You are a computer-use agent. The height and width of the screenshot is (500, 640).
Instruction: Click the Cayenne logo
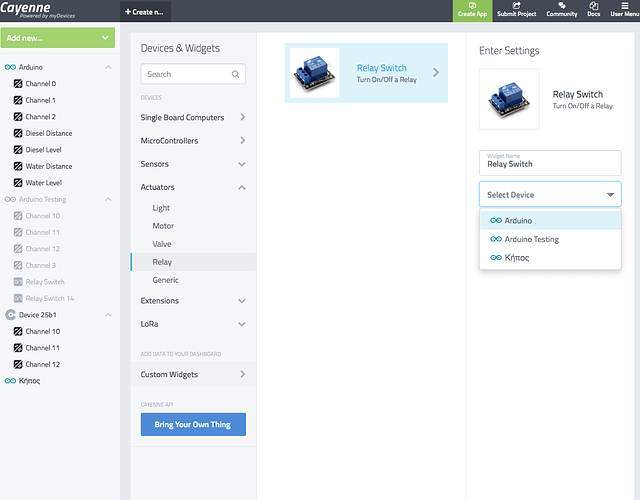(37, 10)
